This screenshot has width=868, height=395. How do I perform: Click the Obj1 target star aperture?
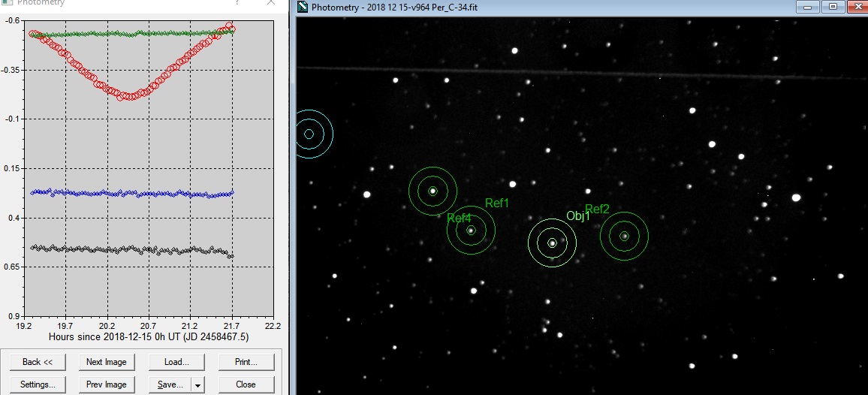[x=552, y=243]
